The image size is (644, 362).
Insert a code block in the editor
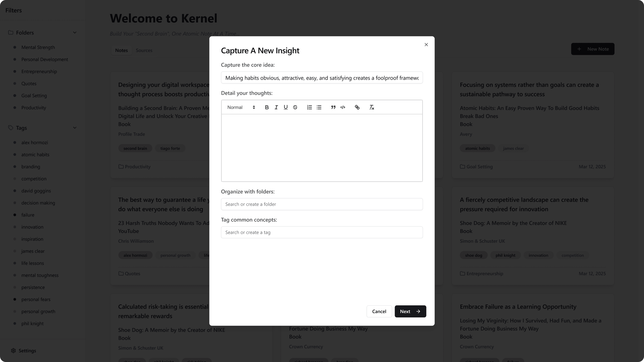[343, 107]
